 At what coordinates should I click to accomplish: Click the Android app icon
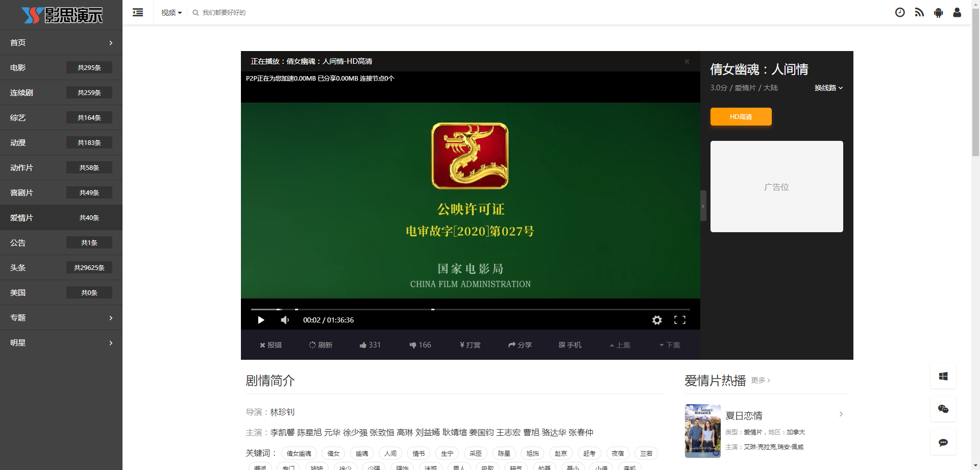pyautogui.click(x=938, y=12)
